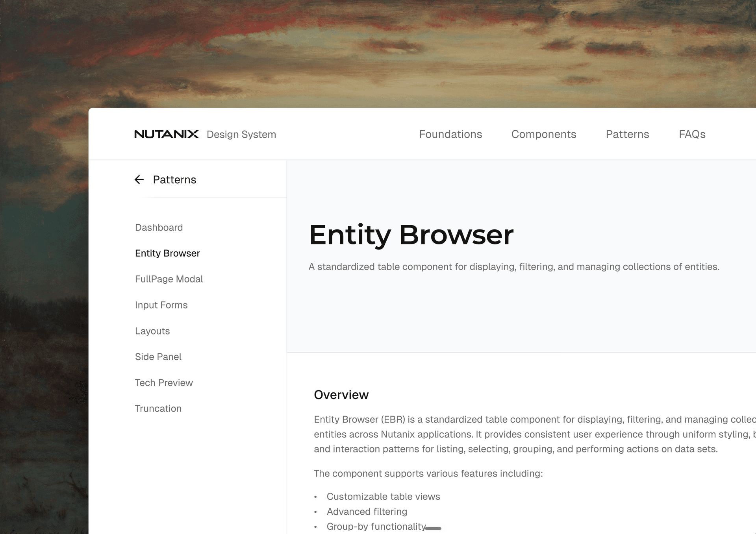This screenshot has width=756, height=534.
Task: Click the 'Group-by functionality' bullet
Action: (376, 527)
